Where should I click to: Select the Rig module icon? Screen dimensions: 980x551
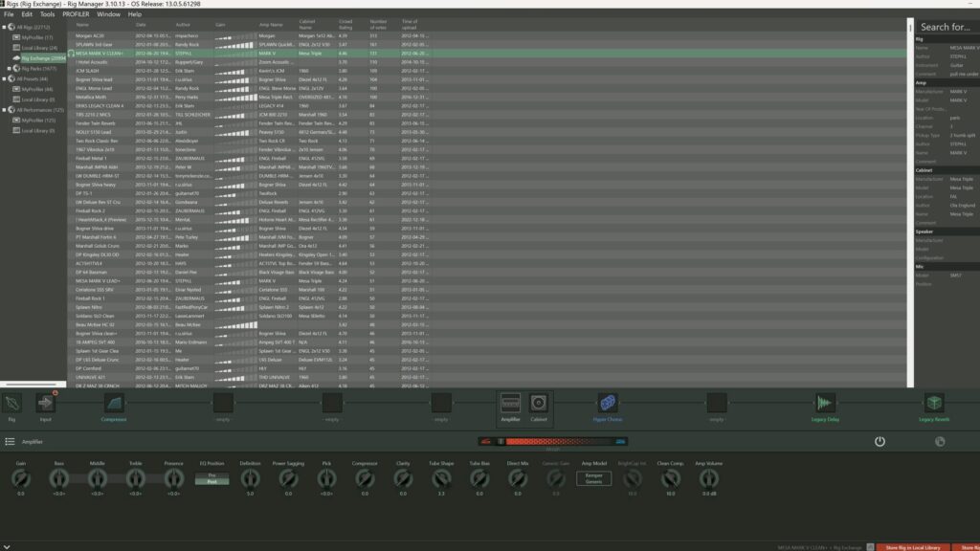12,404
